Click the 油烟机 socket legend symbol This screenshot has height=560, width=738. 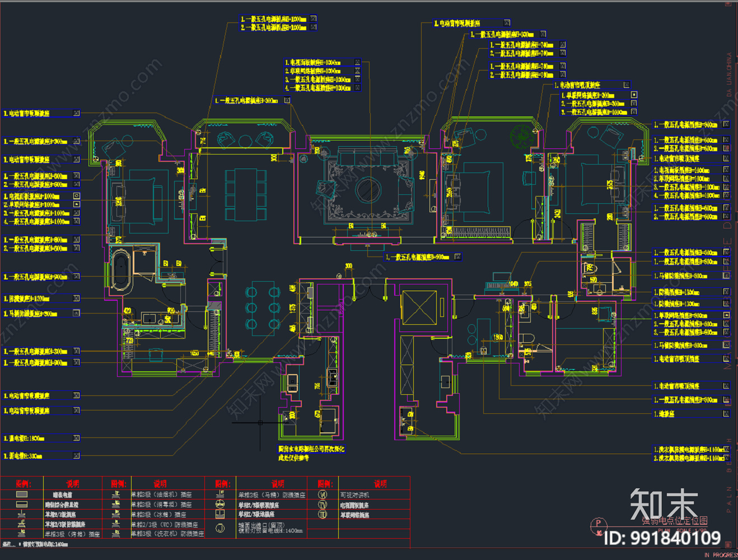[x=115, y=494]
